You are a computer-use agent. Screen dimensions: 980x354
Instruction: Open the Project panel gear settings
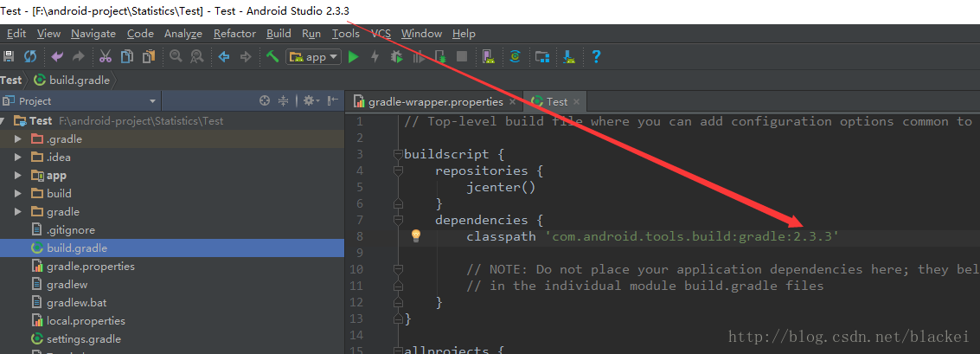click(x=311, y=100)
